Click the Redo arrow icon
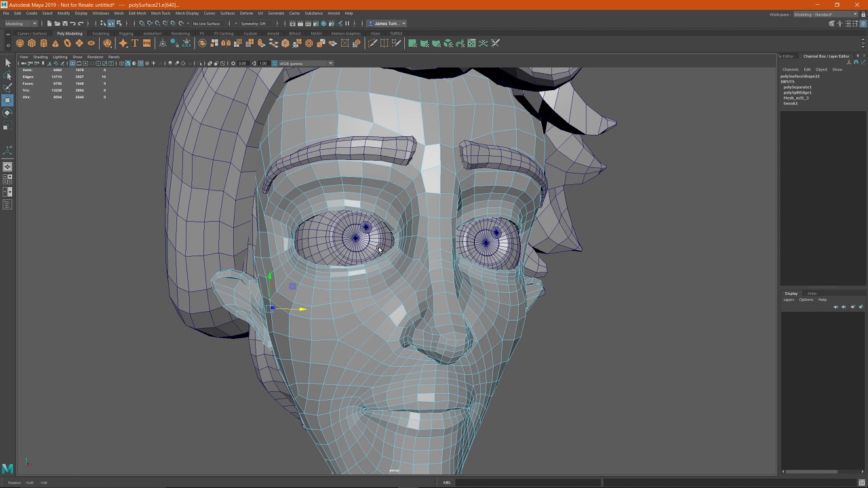The image size is (868, 488). pos(80,24)
